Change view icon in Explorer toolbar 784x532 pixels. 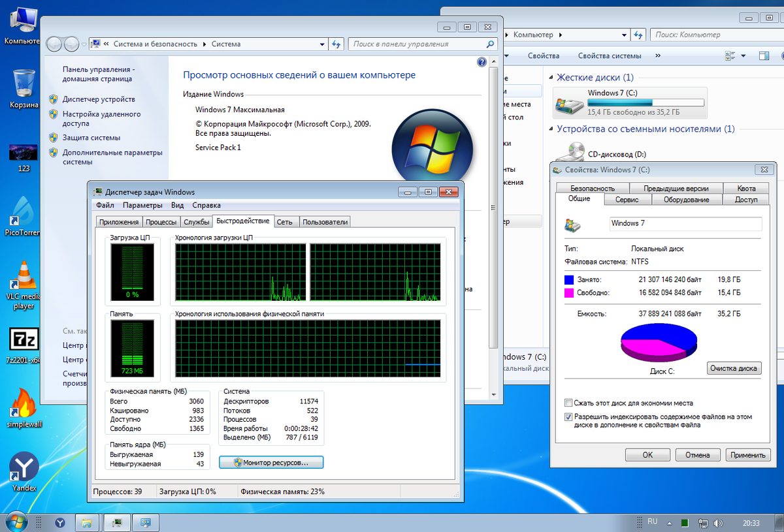click(x=730, y=56)
